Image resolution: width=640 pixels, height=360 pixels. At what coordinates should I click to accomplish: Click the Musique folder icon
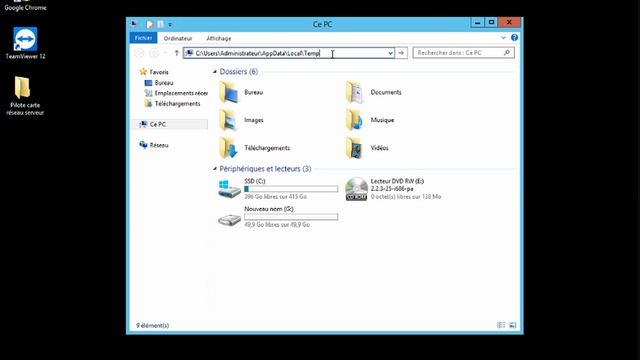coord(355,120)
